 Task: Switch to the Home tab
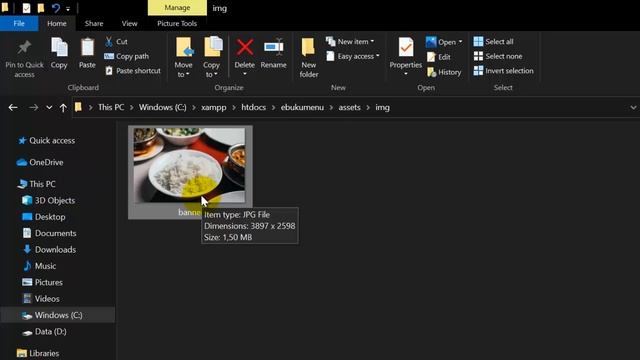57,23
